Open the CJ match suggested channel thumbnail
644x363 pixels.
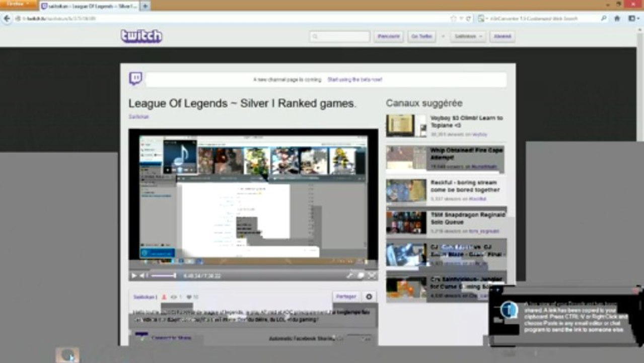pyautogui.click(x=406, y=255)
